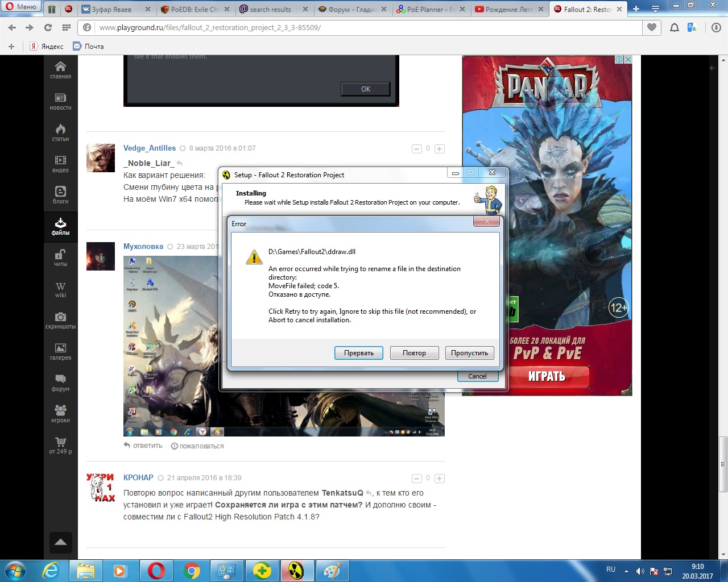This screenshot has width=728, height=582.
Task: Go to главная in site sidebar
Action: pos(60,70)
